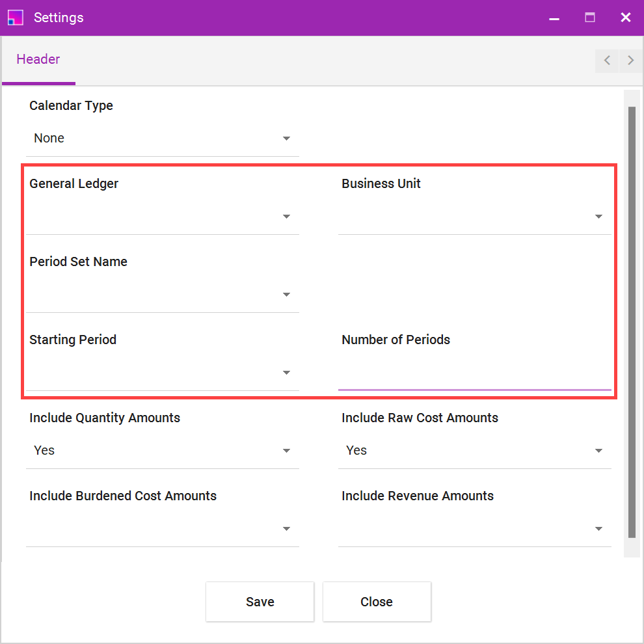
Task: Click the Settings app icon in title bar
Action: point(16,18)
